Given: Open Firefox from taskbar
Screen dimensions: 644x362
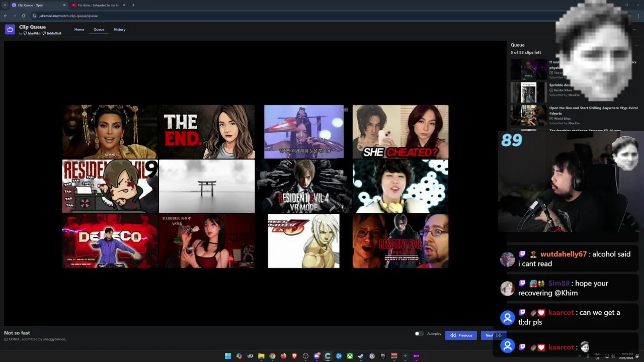Looking at the screenshot, I should [x=283, y=356].
